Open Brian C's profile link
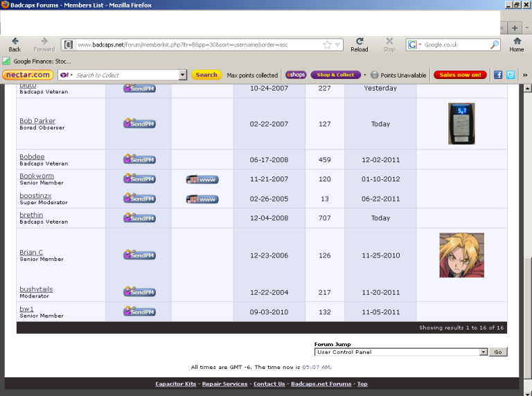Screen dimensions: 532x396 coord(31,252)
